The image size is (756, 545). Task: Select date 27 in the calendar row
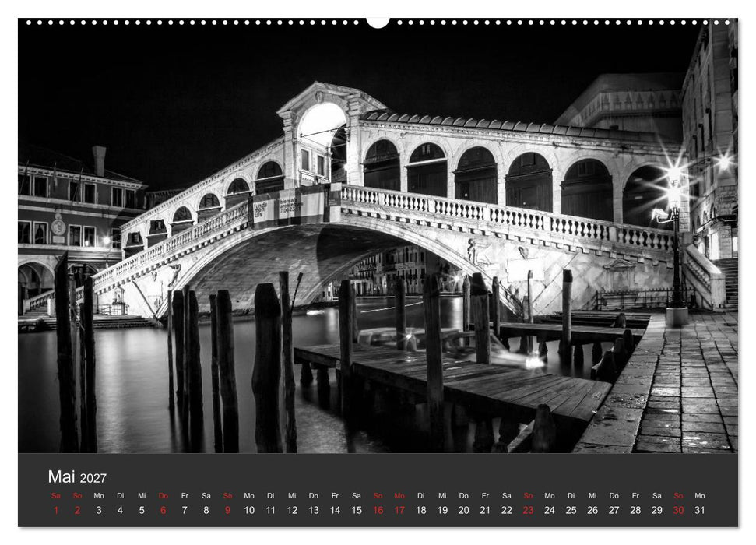(614, 510)
